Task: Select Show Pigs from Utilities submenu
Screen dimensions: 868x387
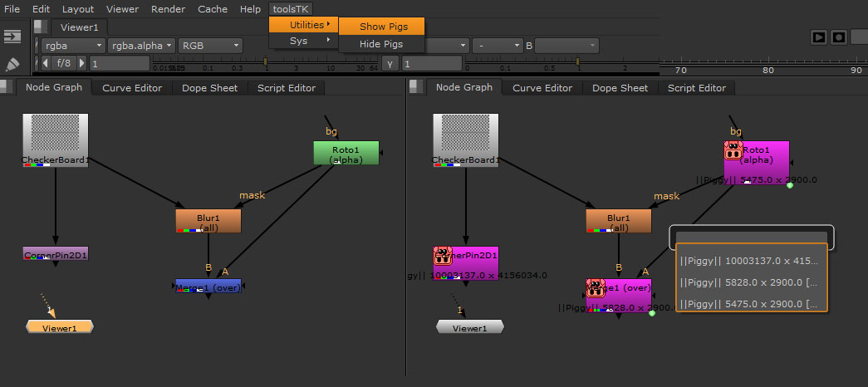Action: (383, 27)
